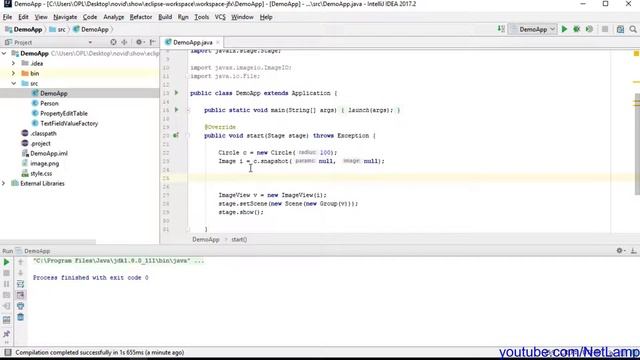Run DemoApp with Coverage icon
Screen dimensions: 640x360
click(x=589, y=29)
